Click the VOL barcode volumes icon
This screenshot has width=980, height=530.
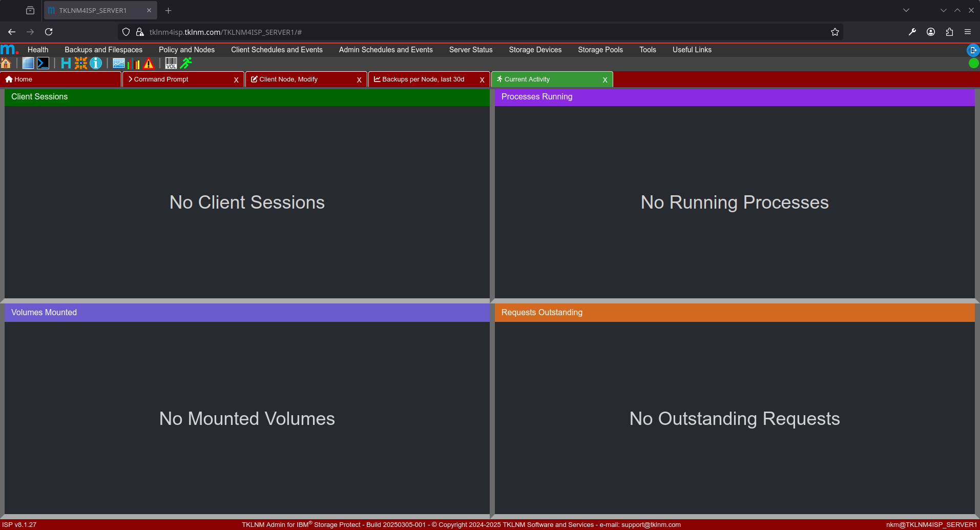(x=171, y=63)
